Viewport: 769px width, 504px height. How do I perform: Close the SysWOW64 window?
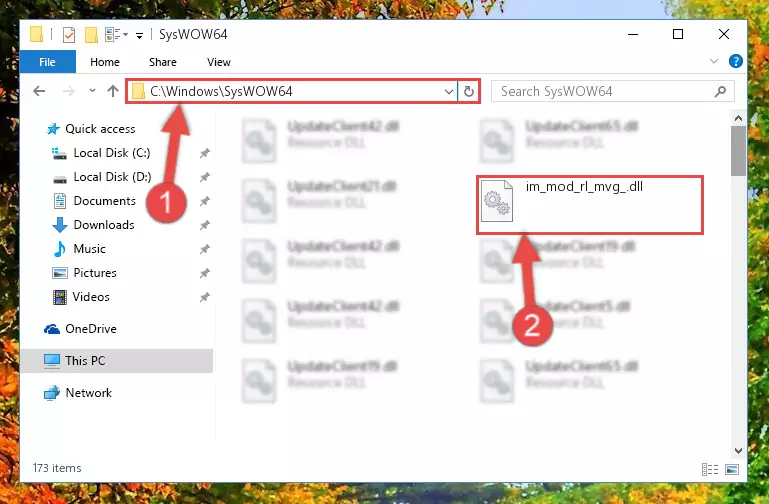click(723, 34)
